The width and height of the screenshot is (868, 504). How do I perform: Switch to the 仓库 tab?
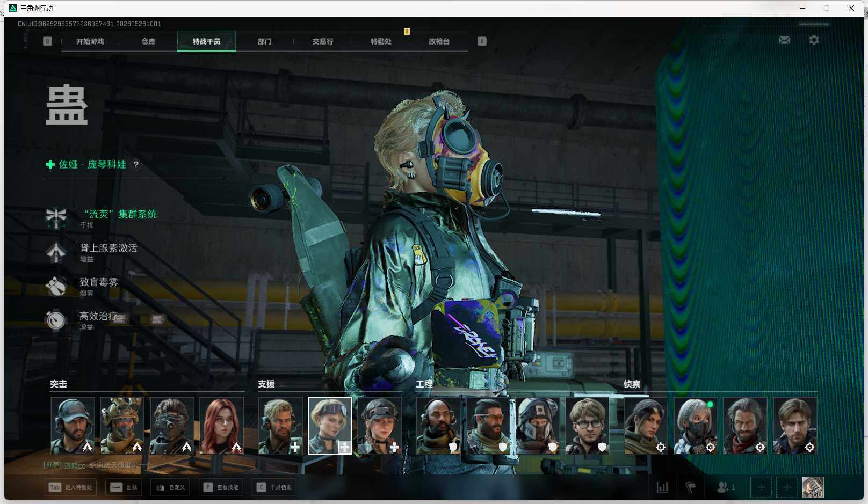pos(148,41)
